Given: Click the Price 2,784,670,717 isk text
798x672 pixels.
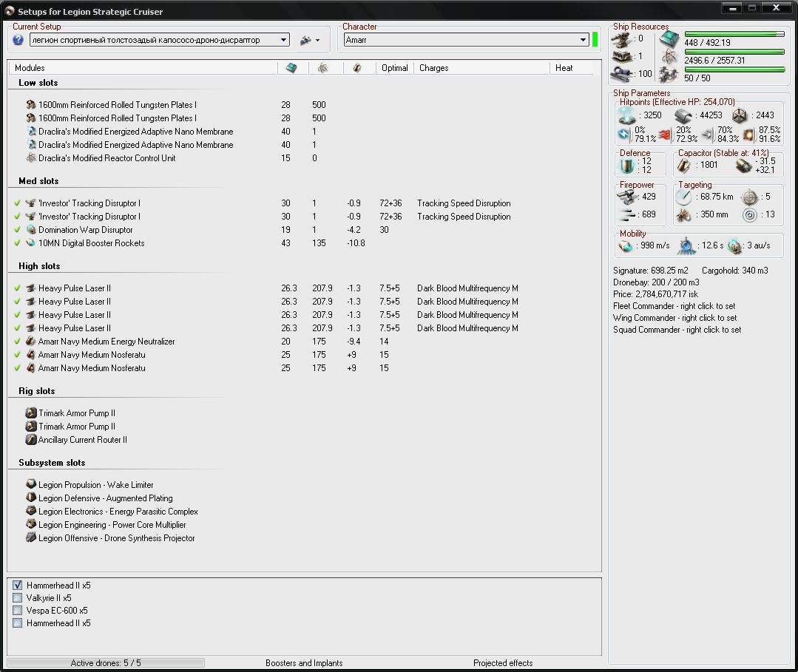Looking at the screenshot, I should tap(655, 294).
